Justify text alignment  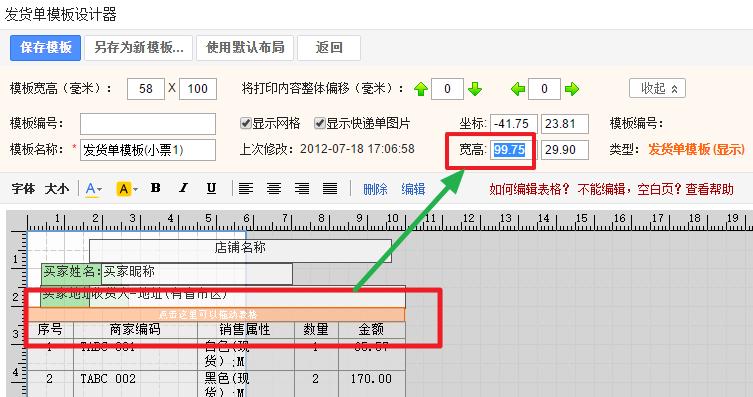click(330, 188)
